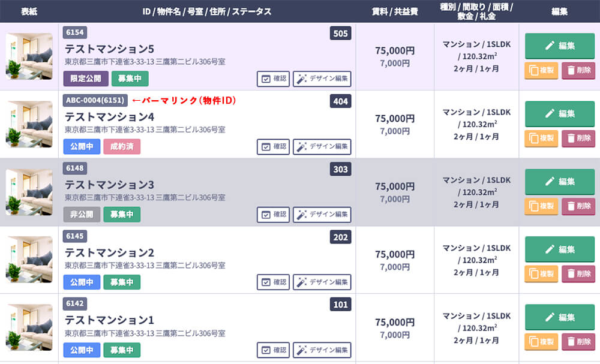Click the ID / 物件名 column header
600x364 pixels.
[x=206, y=11]
